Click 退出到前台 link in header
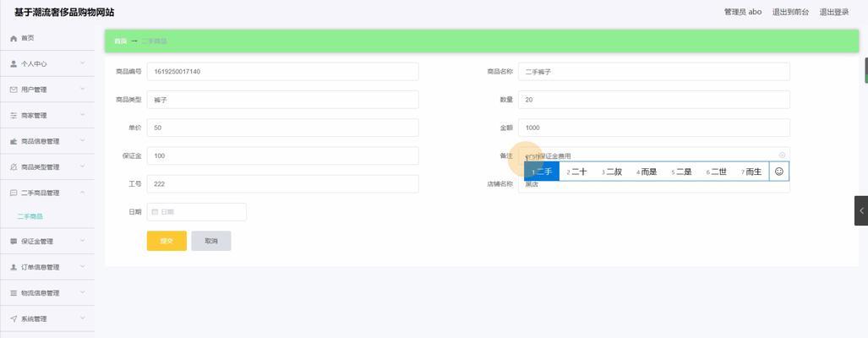868x338 pixels. pos(790,12)
